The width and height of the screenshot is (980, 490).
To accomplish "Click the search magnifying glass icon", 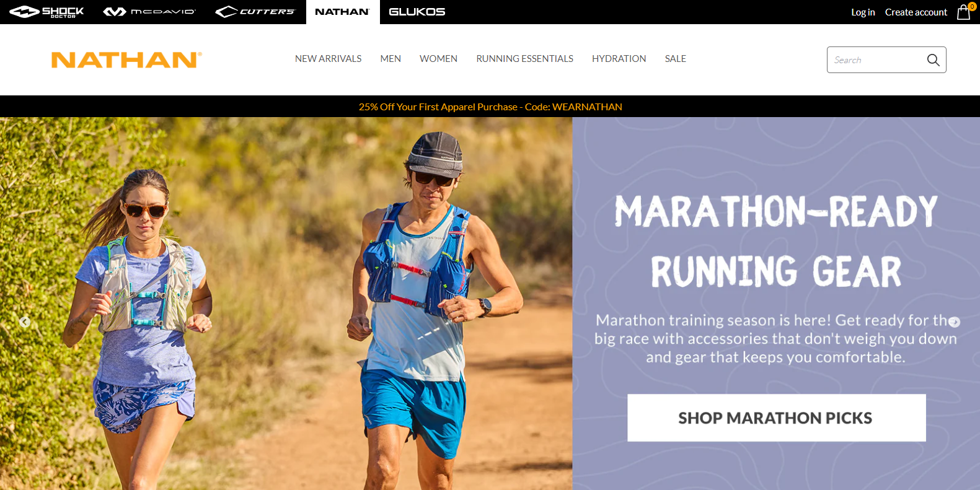I will 933,60.
